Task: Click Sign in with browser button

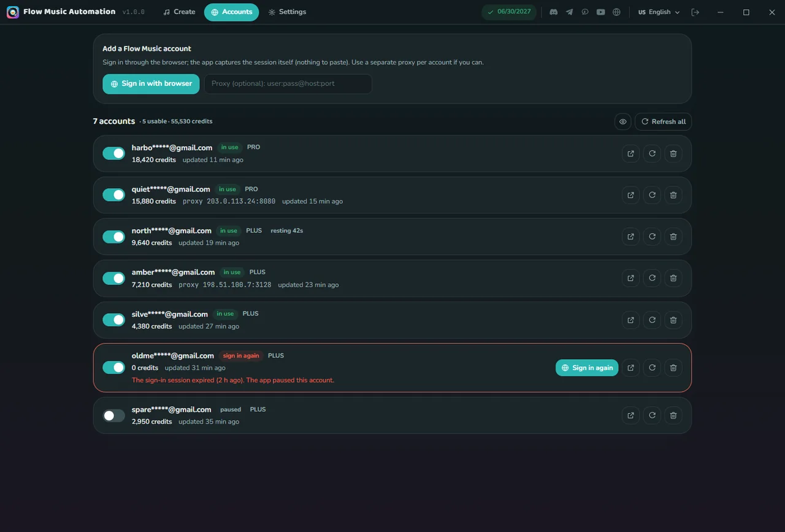Action: click(151, 84)
